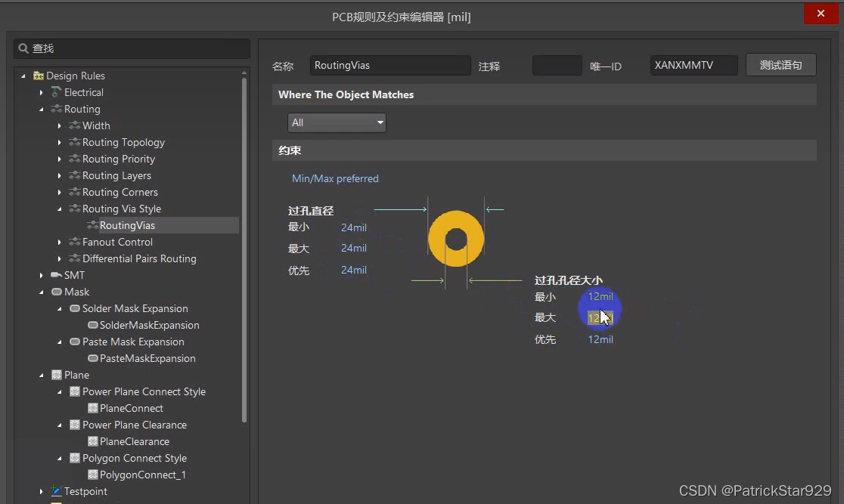Click the Routing Via Style icon
844x504 pixels.
[x=74, y=209]
